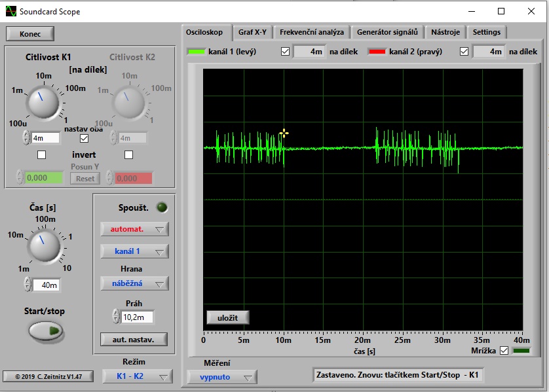The height and width of the screenshot is (392, 549).
Task: Click the Soundcard Scope title bar icon
Action: coord(10,11)
